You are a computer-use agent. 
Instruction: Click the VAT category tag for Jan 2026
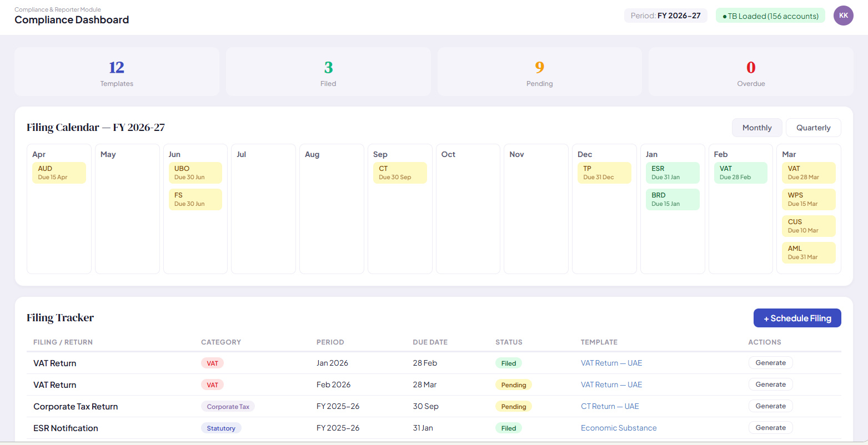[213, 363]
